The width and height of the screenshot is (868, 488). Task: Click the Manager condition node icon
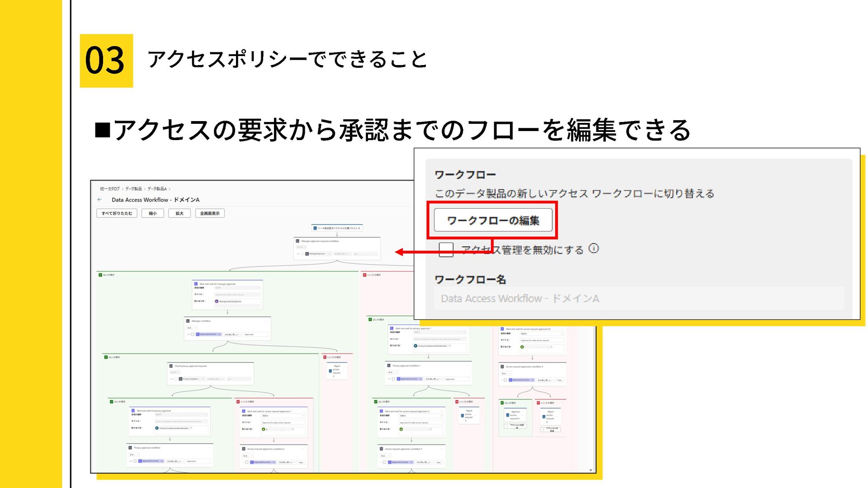tap(188, 321)
